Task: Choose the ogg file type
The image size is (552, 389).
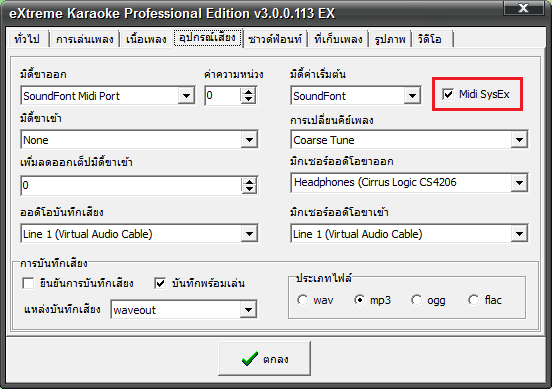Action: 416,300
